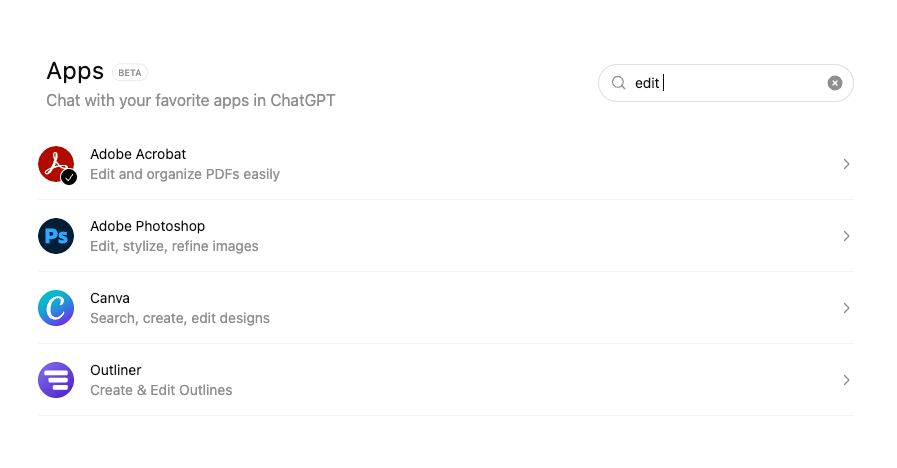The image size is (897, 468).
Task: Expand the Outliner row chevron
Action: [x=846, y=380]
